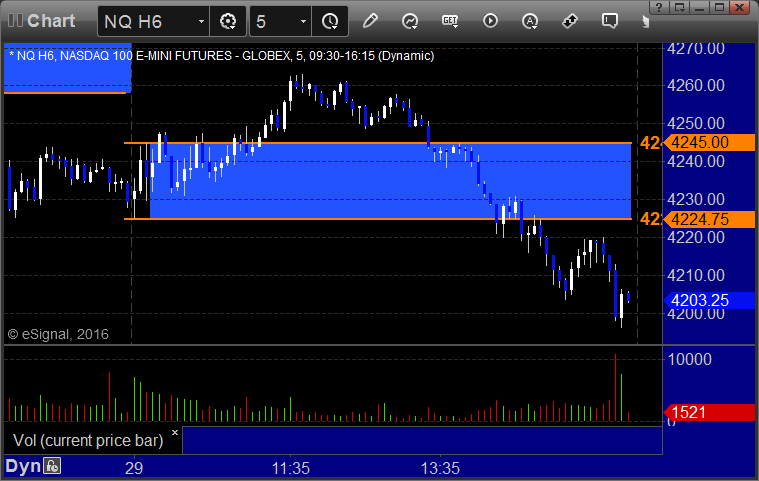
Task: Click the window pop-out menu icon
Action: coord(680,7)
